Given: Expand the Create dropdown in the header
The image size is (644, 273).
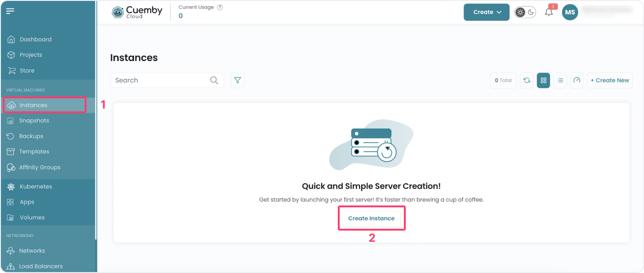Looking at the screenshot, I should (x=486, y=12).
